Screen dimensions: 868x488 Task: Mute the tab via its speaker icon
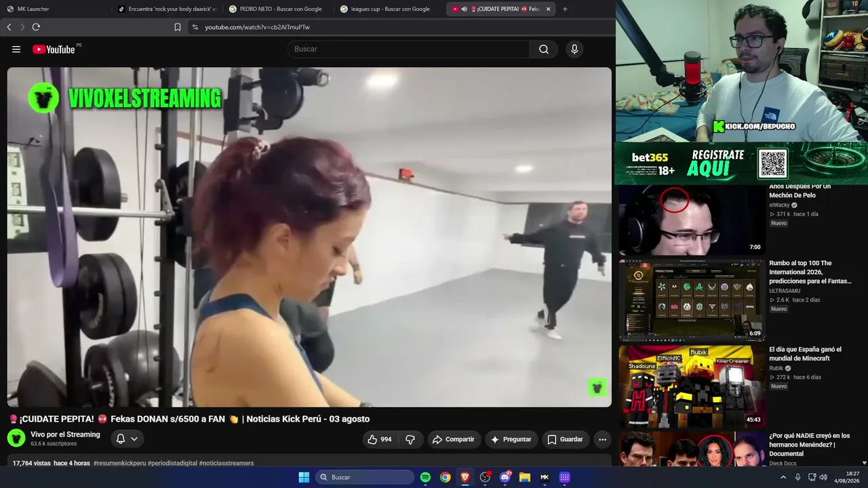pos(464,9)
